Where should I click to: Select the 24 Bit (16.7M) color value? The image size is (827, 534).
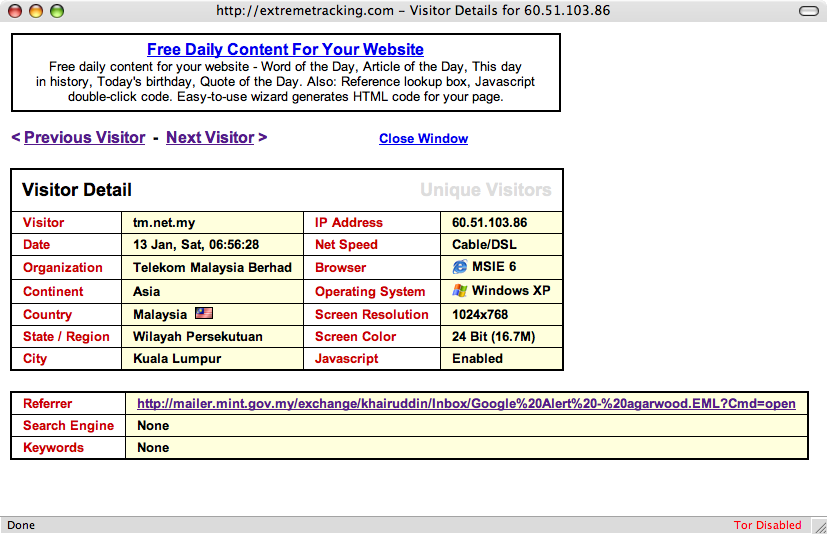494,337
